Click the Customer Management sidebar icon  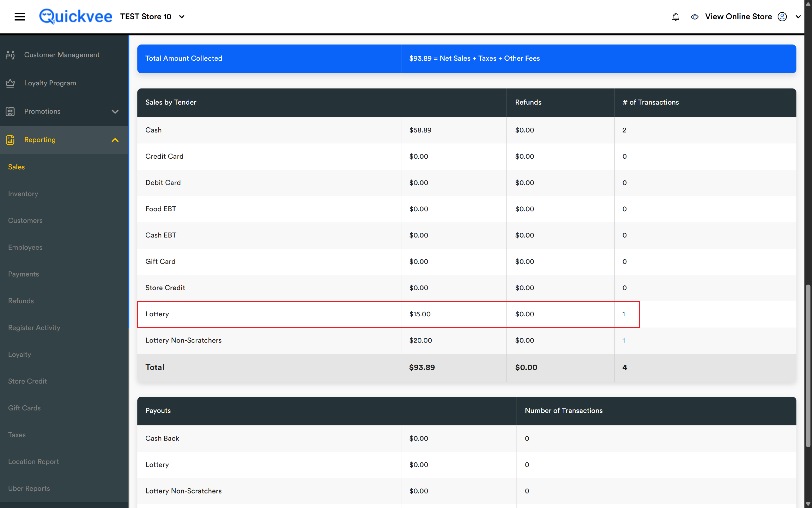click(x=10, y=55)
